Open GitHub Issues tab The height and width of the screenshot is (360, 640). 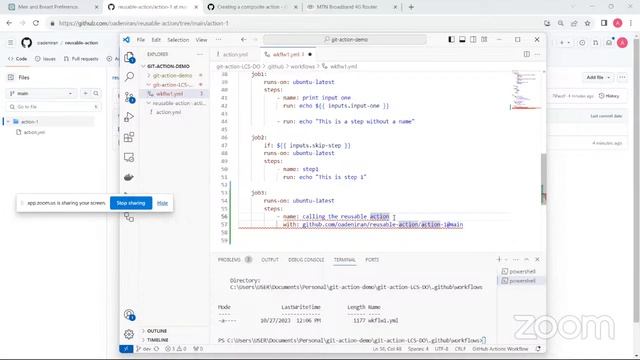point(45,59)
